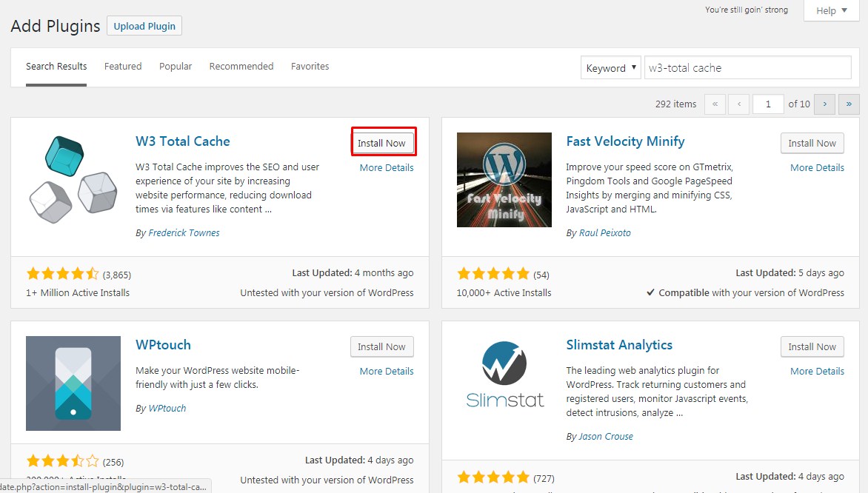868x493 pixels.
Task: Install the WPtouch plugin
Action: [x=382, y=347]
